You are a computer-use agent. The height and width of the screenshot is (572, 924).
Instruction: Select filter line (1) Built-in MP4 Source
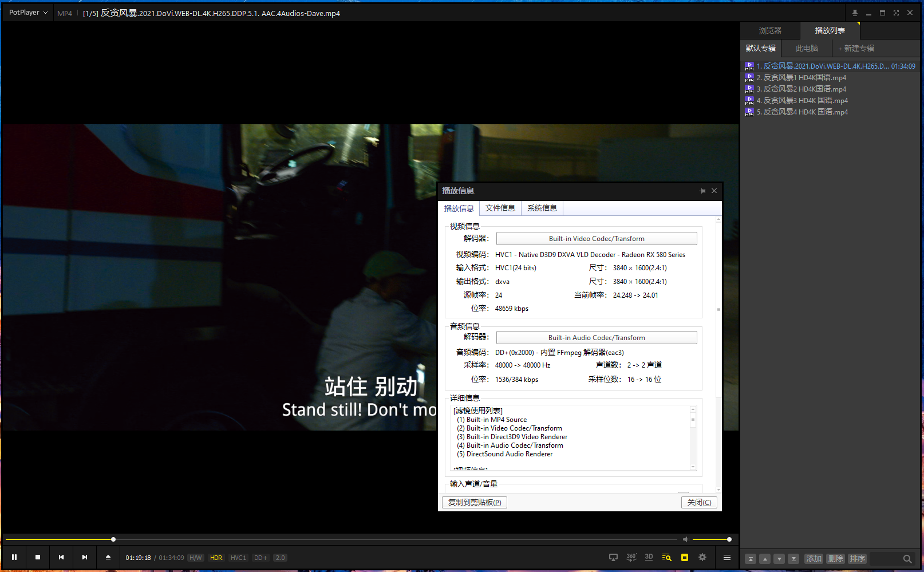click(x=492, y=420)
